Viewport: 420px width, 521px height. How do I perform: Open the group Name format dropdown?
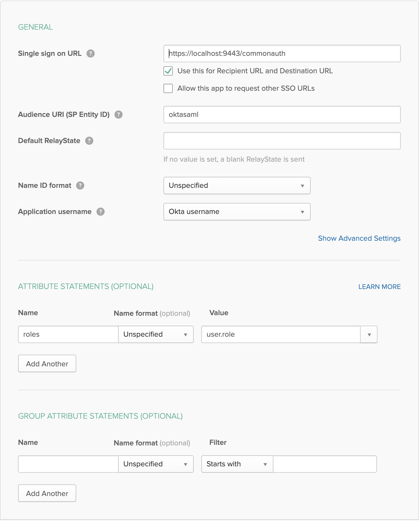(156, 464)
